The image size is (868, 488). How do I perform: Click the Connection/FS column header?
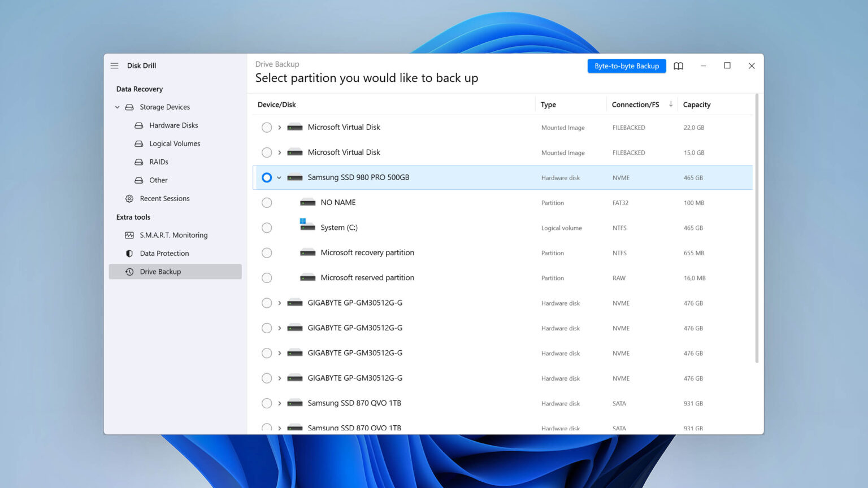coord(635,104)
